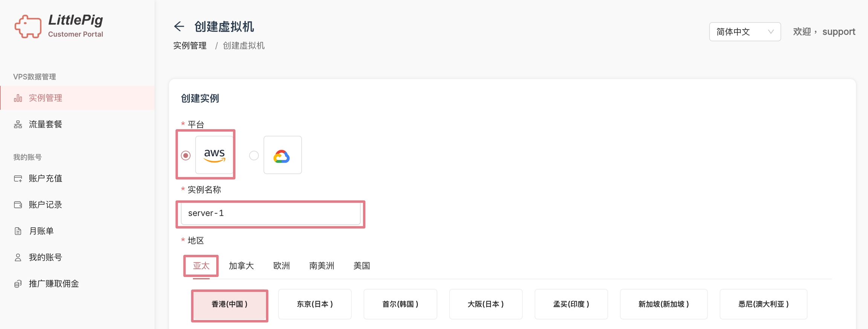The height and width of the screenshot is (329, 868).
Task: Click the 账户充值 card icon
Action: [18, 178]
